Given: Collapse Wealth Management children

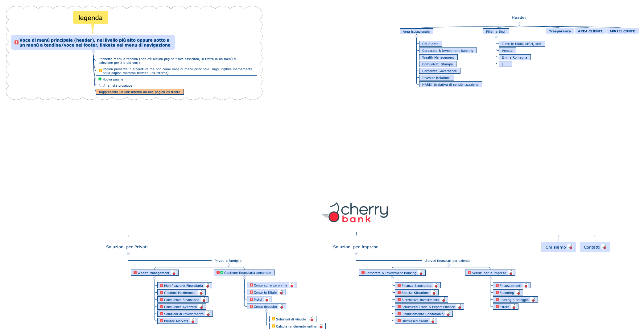Looking at the screenshot, I should point(155,278).
